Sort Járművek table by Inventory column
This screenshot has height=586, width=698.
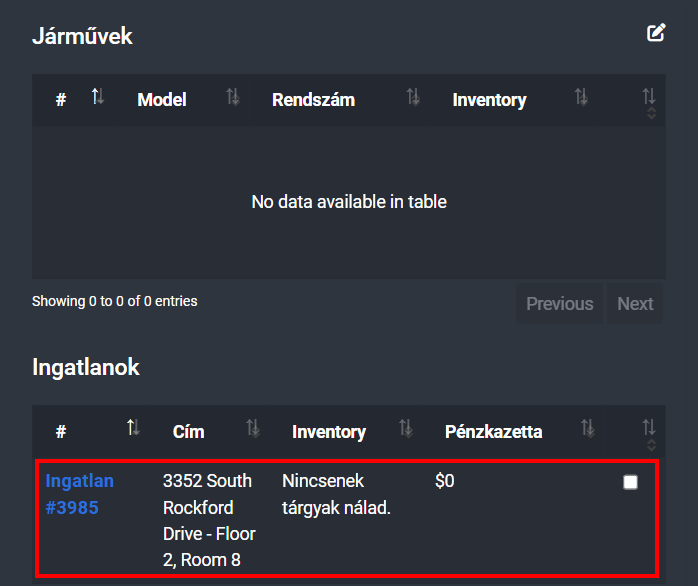(513, 100)
